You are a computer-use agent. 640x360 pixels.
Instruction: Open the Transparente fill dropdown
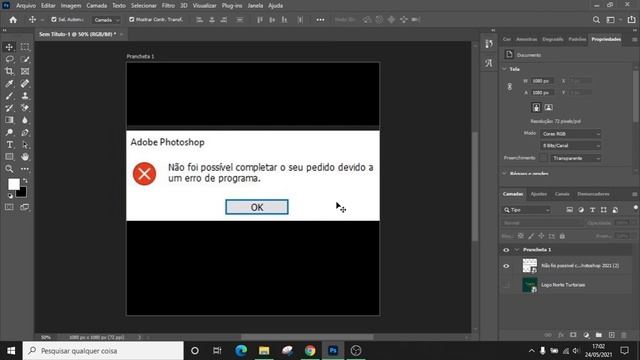[x=575, y=158]
